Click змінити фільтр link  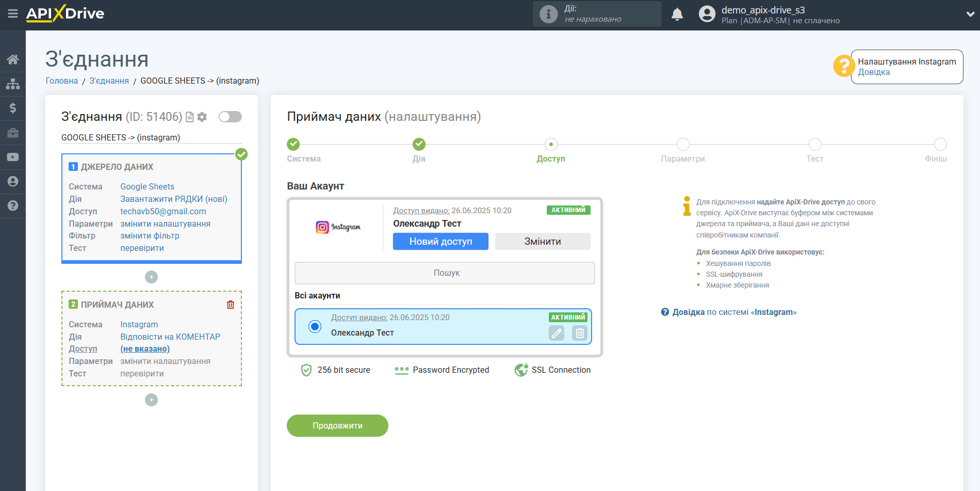point(150,235)
